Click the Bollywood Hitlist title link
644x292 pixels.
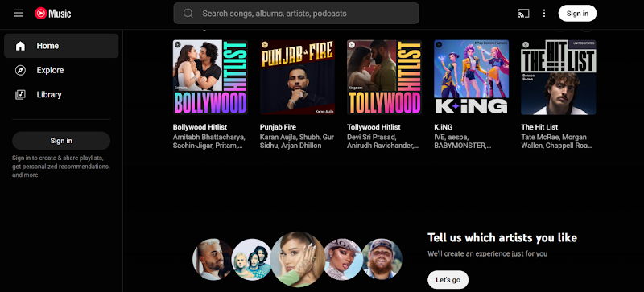(200, 127)
